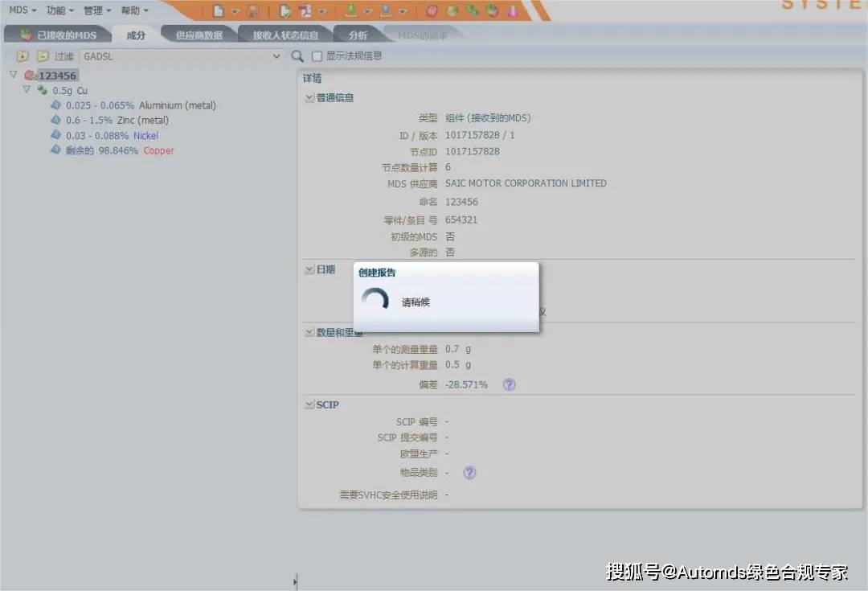Click the question mark icon beside 物品类别
Image resolution: width=868 pixels, height=591 pixels.
click(x=469, y=473)
